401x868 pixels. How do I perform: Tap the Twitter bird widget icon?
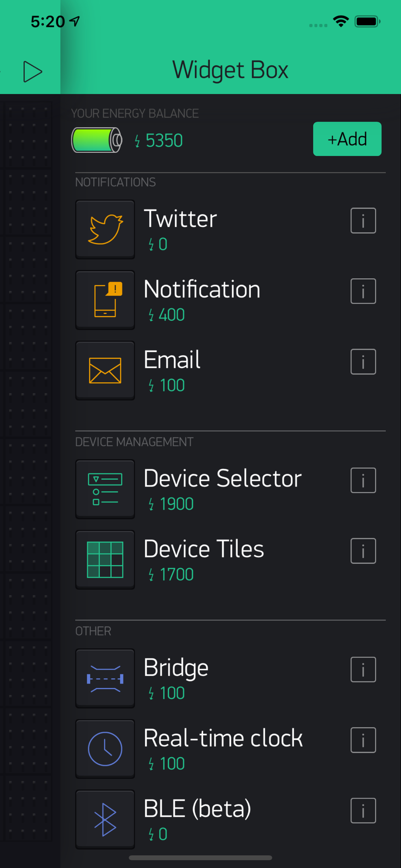(x=105, y=229)
